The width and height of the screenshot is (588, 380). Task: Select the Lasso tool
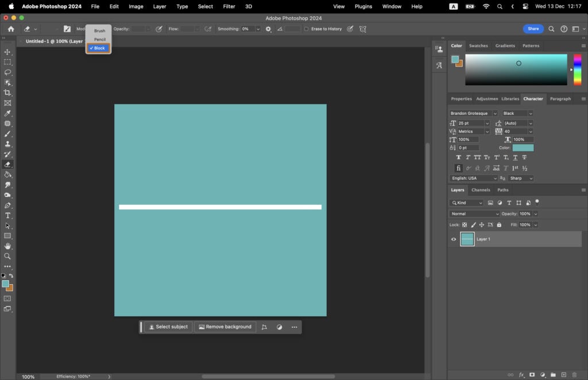7,72
